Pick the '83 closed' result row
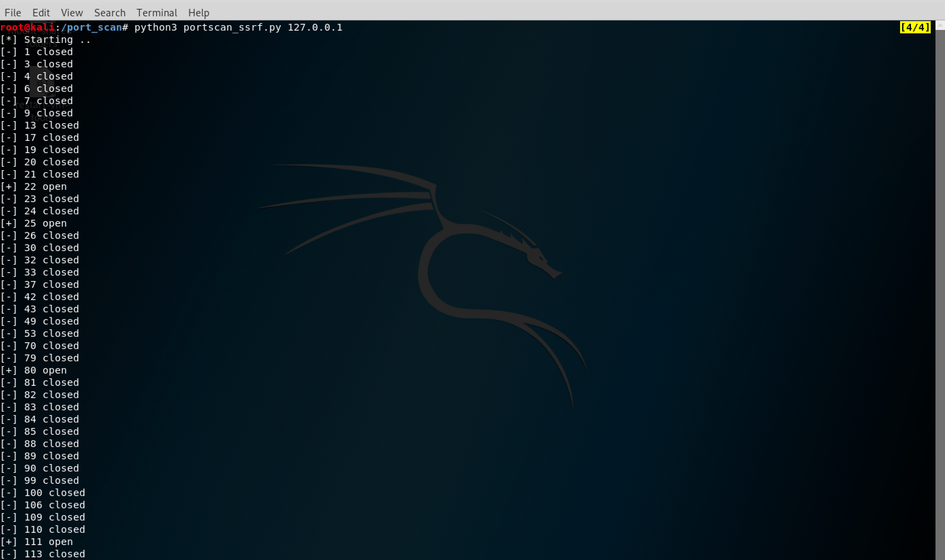The height and width of the screenshot is (560, 945). [x=39, y=408]
